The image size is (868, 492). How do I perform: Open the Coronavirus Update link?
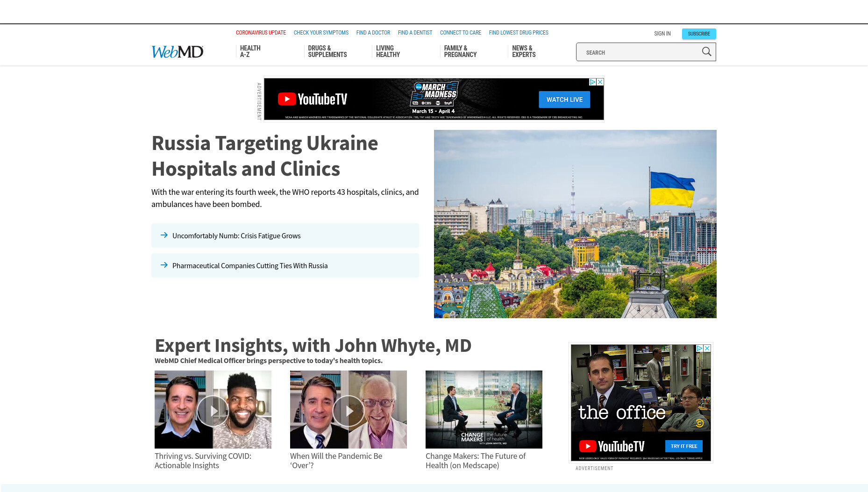point(261,33)
